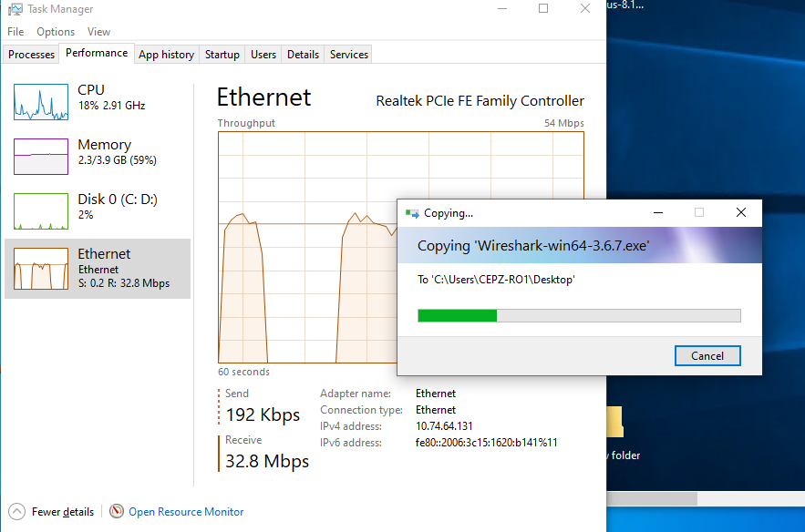Go to the Startup tab

pyautogui.click(x=222, y=55)
